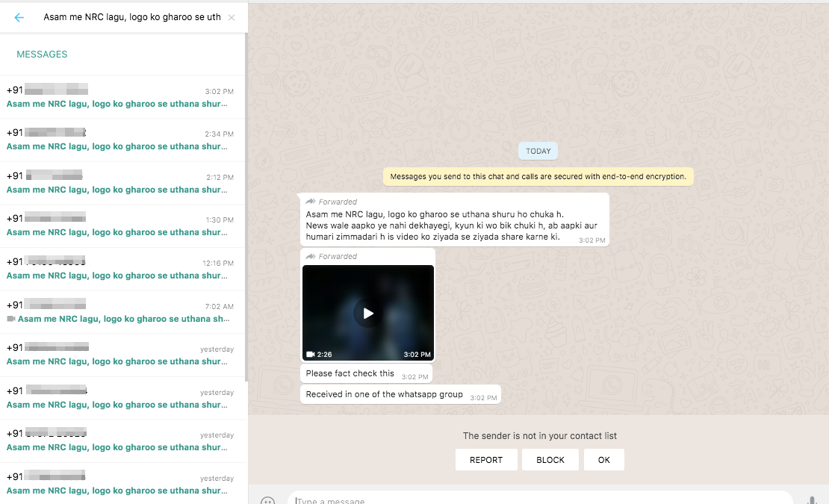The image size is (829, 504).
Task: Click the search results list scrollbar
Action: tap(246, 207)
